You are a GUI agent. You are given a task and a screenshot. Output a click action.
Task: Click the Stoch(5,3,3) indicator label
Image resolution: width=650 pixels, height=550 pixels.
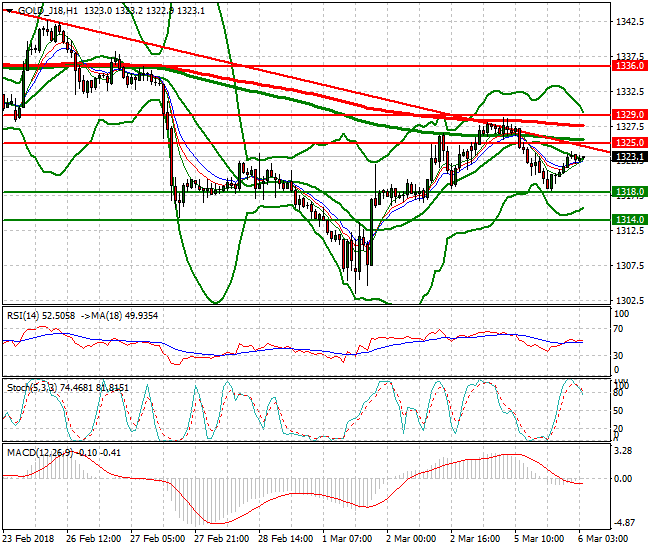click(x=32, y=388)
